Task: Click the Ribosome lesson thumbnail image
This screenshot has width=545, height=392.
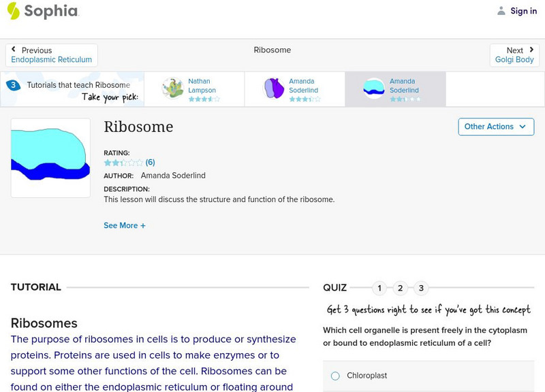Action: coord(49,157)
